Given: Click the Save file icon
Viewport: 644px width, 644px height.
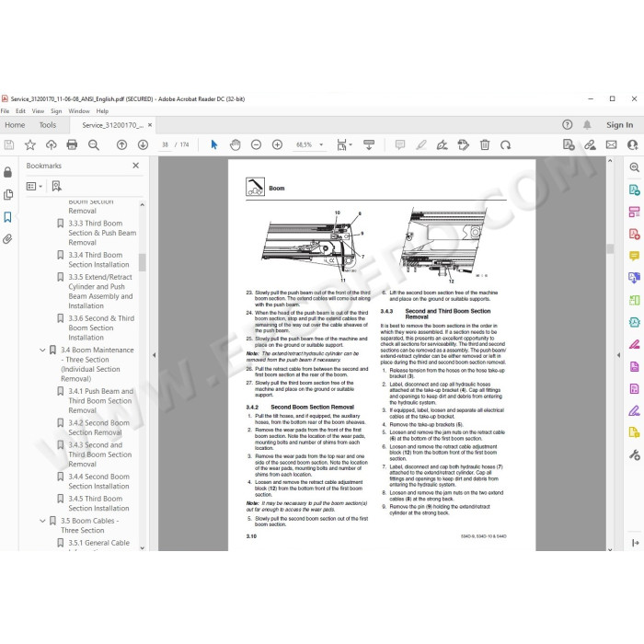Looking at the screenshot, I should click(9, 145).
